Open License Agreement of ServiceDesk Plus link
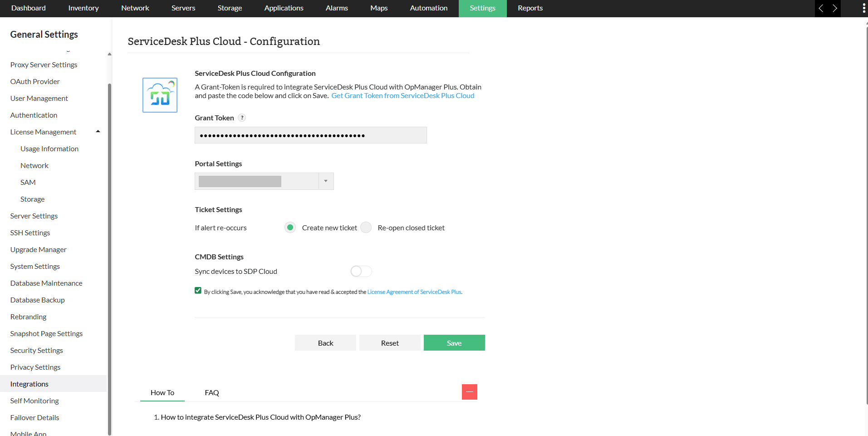This screenshot has height=436, width=868. click(x=414, y=292)
